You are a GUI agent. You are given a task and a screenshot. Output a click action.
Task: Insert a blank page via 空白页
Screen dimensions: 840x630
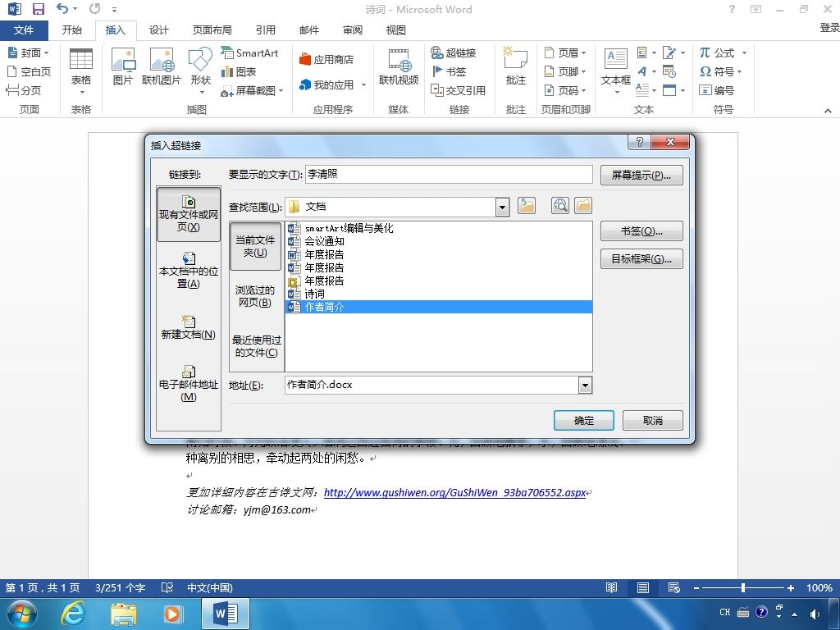[x=29, y=71]
